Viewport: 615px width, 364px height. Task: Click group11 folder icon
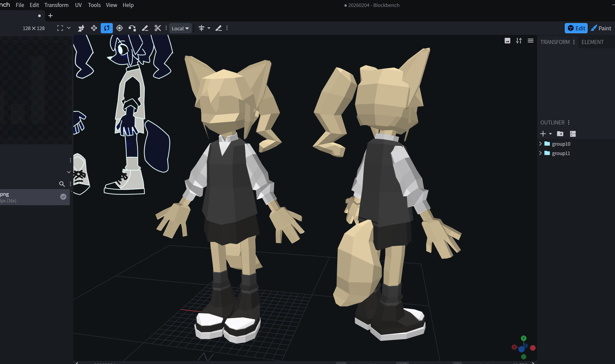click(547, 153)
